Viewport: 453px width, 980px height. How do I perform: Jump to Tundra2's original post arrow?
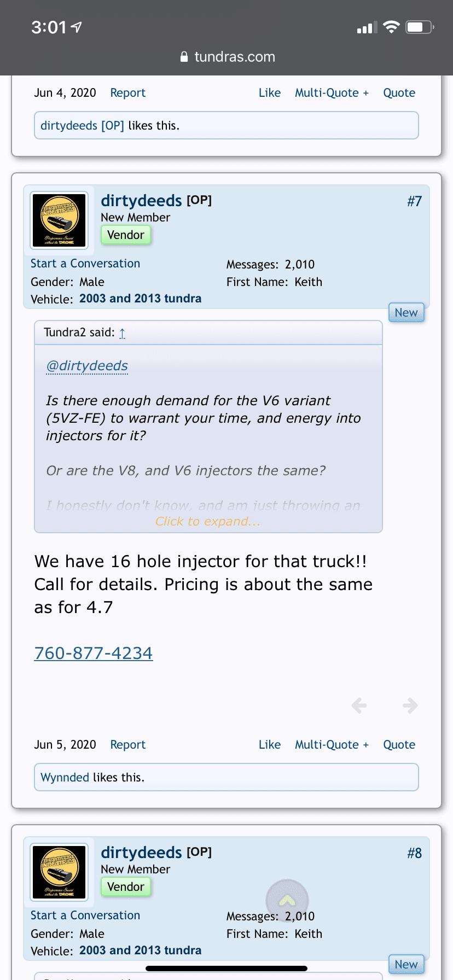pyautogui.click(x=123, y=333)
